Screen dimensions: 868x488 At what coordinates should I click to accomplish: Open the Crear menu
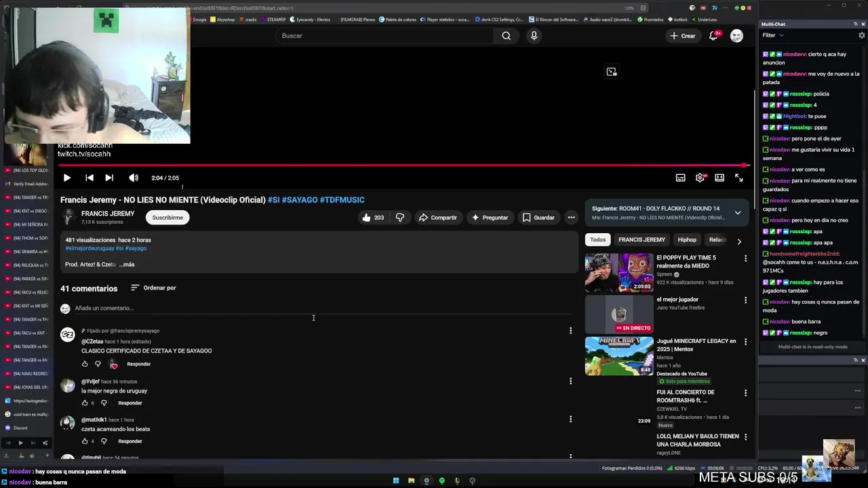click(682, 36)
